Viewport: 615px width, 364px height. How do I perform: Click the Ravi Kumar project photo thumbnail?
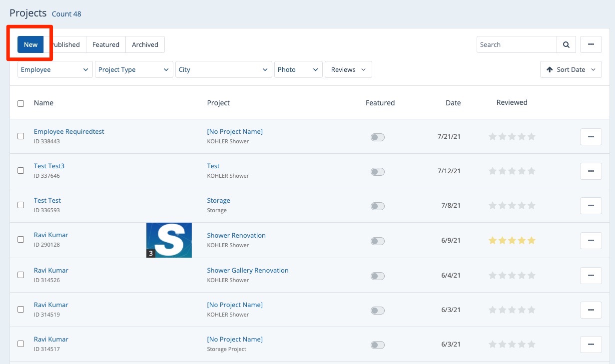point(169,240)
